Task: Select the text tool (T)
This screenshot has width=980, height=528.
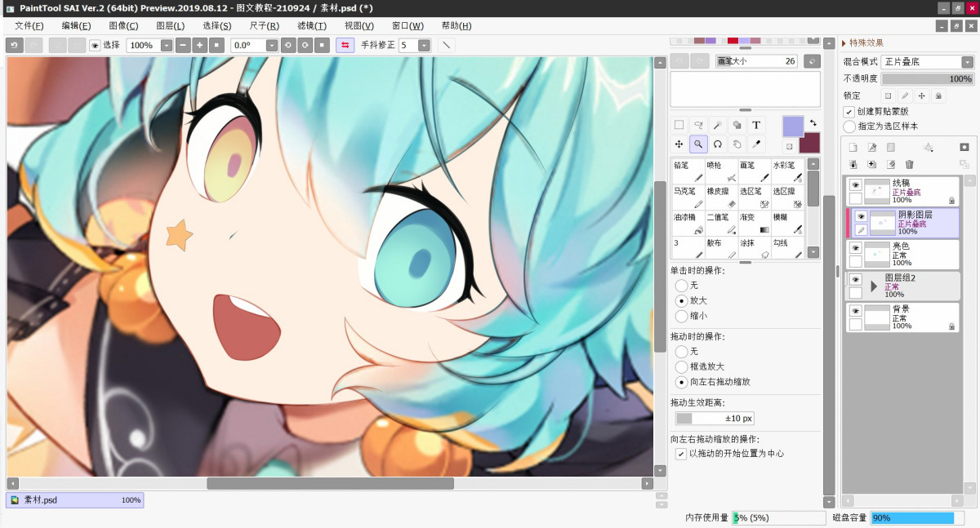Action: 756,125
